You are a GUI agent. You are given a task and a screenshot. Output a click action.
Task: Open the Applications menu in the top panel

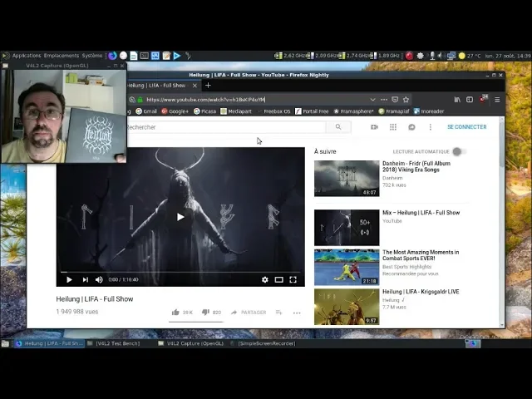[26, 56]
